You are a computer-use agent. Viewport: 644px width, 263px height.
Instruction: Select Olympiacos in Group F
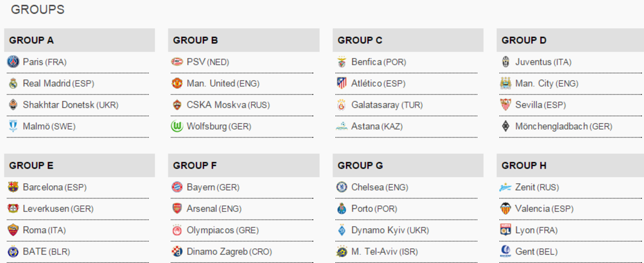tap(223, 230)
